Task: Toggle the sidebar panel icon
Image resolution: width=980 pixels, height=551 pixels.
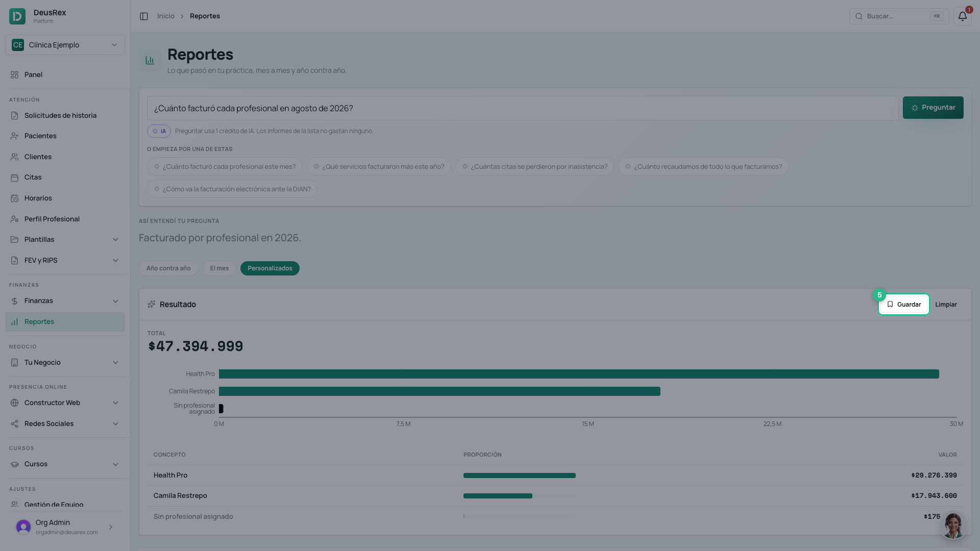Action: (x=144, y=16)
